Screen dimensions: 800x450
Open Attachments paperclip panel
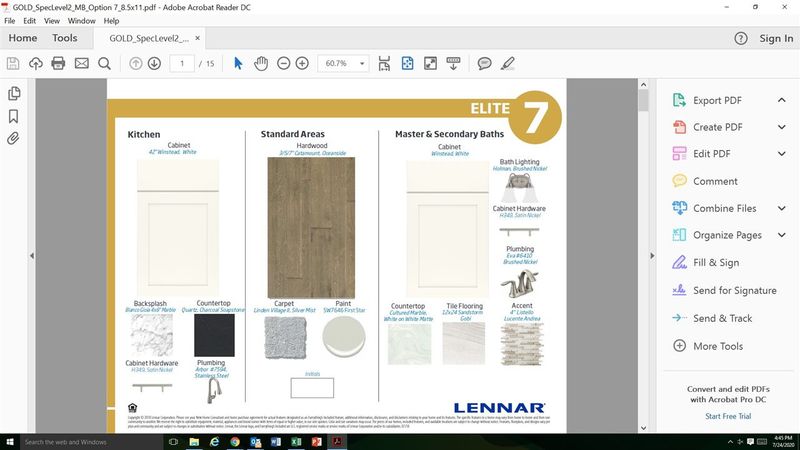point(13,138)
